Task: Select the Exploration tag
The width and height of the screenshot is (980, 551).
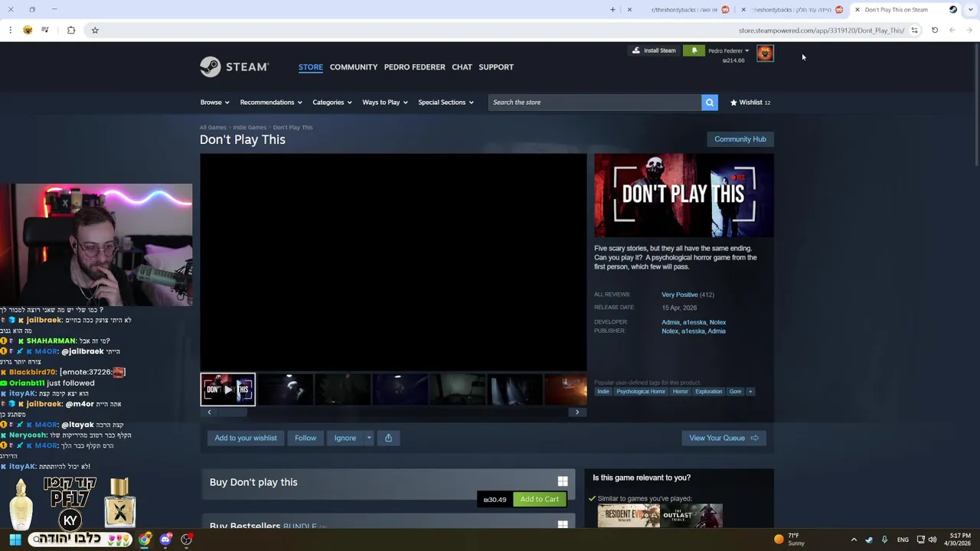Action: 708,391
